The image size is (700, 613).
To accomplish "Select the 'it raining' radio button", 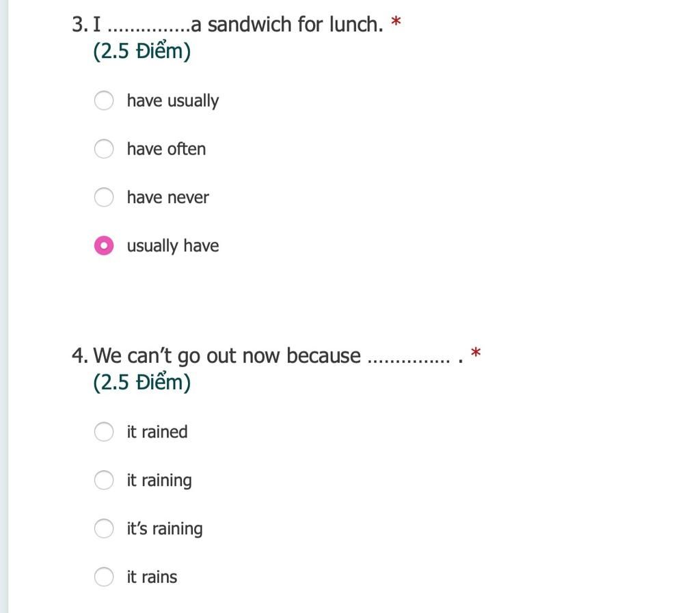I will pyautogui.click(x=104, y=480).
